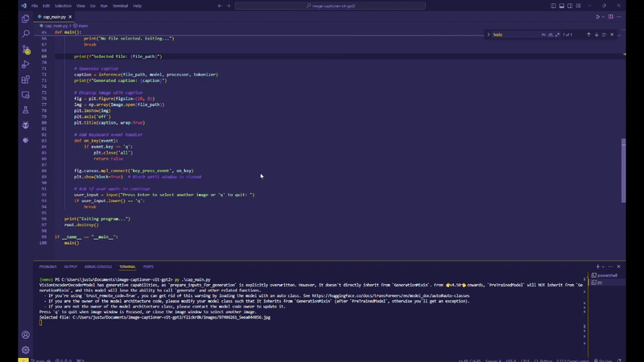Open the Run Python File dropdown arrow
Viewport: 644px width, 362px height.
coord(603,16)
